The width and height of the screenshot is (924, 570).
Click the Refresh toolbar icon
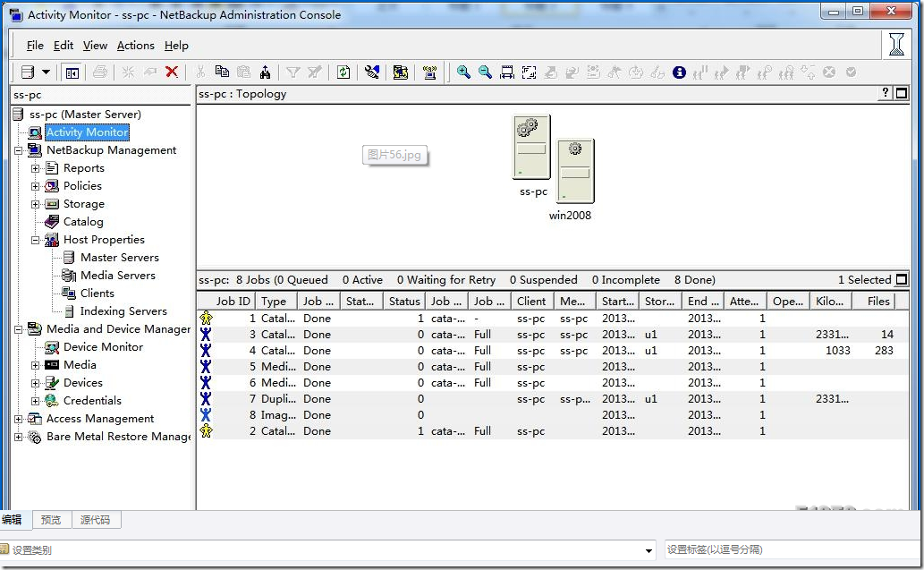coord(343,72)
